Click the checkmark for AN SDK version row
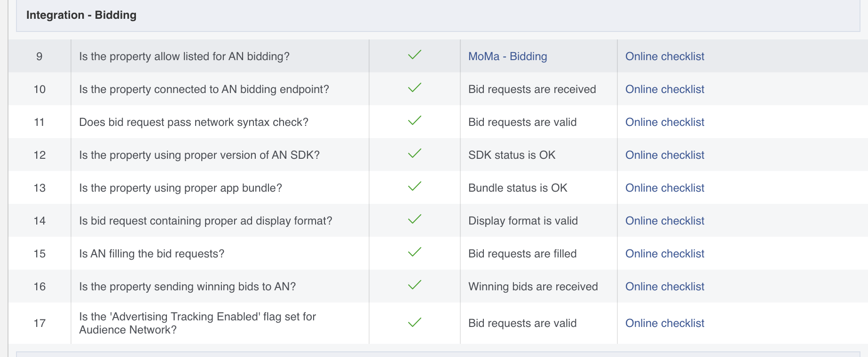The image size is (868, 357). (x=414, y=154)
